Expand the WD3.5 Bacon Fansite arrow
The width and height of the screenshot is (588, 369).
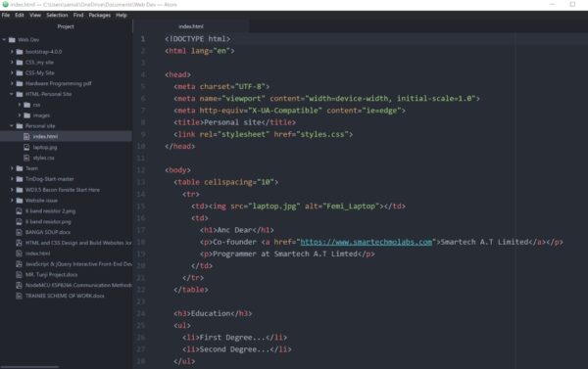point(12,190)
